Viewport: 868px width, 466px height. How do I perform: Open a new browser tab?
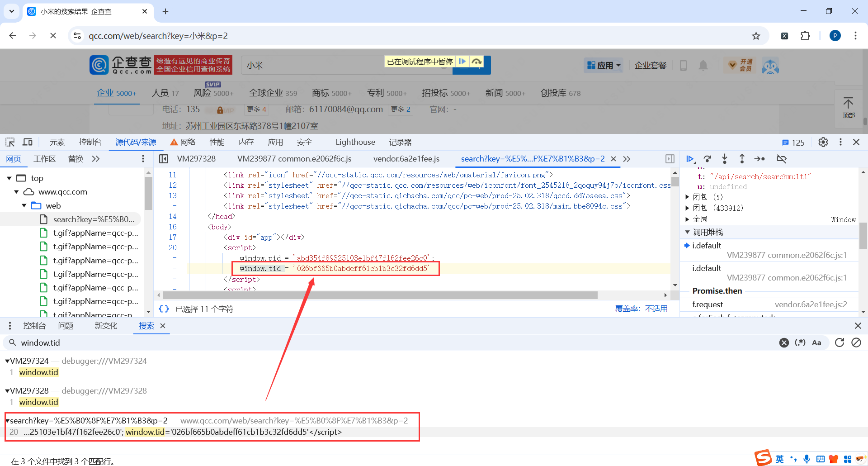(x=165, y=11)
